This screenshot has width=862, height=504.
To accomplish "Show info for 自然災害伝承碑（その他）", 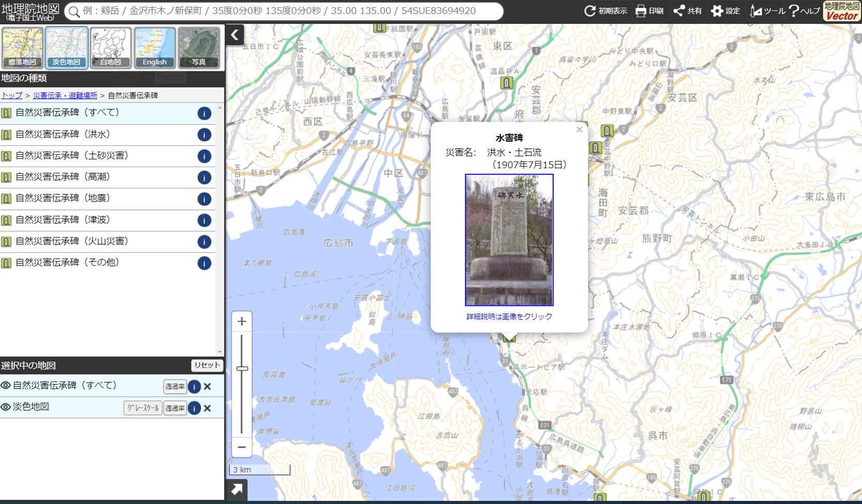I will [204, 263].
